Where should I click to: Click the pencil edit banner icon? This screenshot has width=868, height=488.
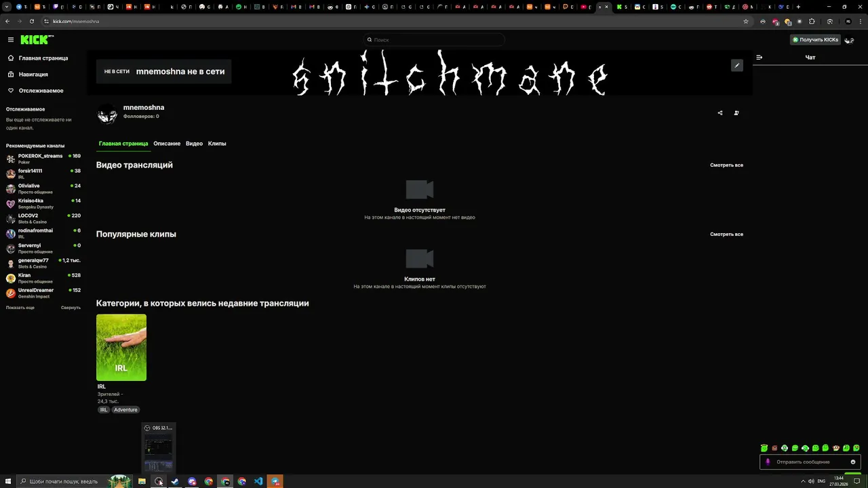click(737, 66)
